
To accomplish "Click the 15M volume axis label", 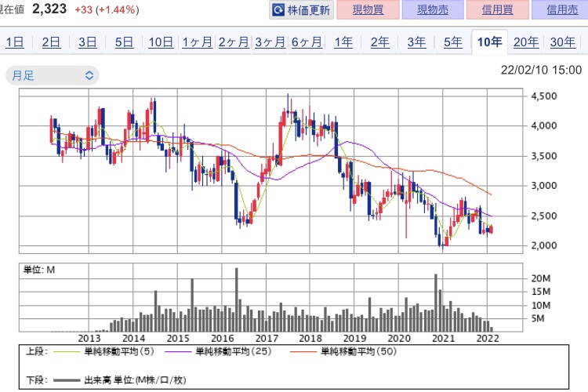I will coord(541,292).
